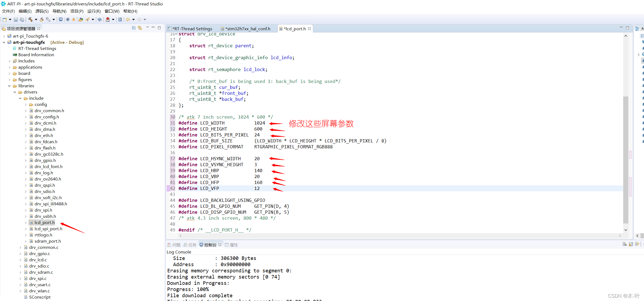Collapse the libraries folder

tap(9, 86)
